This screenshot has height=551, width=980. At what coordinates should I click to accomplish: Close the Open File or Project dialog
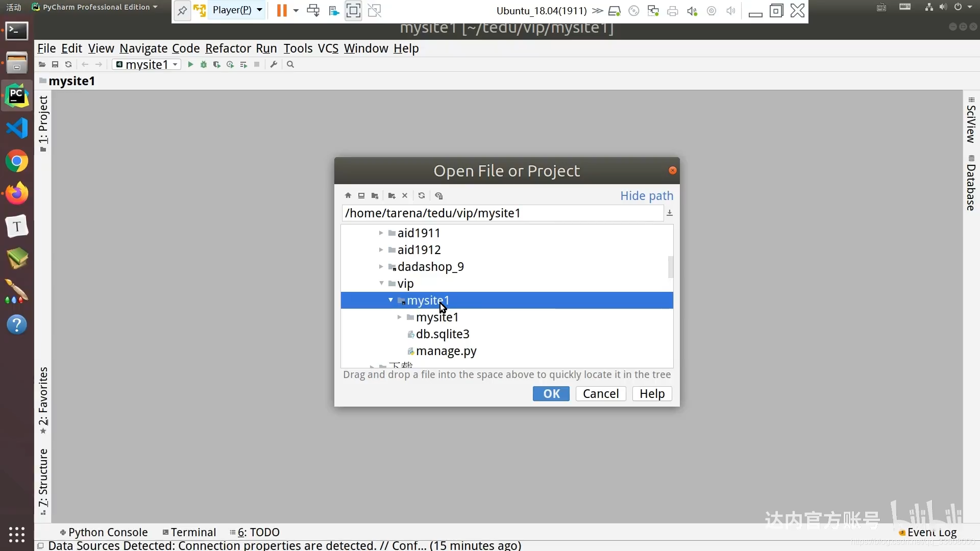click(673, 170)
